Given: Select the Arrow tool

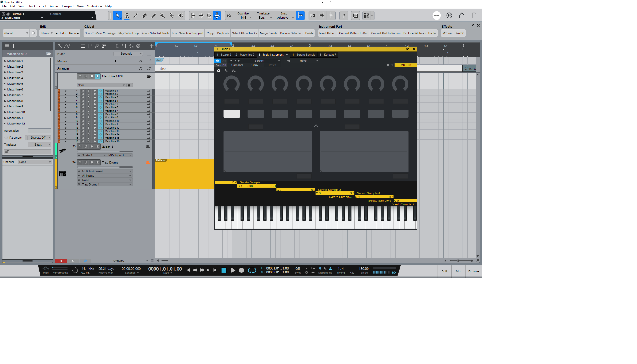Looking at the screenshot, I should coord(118,16).
